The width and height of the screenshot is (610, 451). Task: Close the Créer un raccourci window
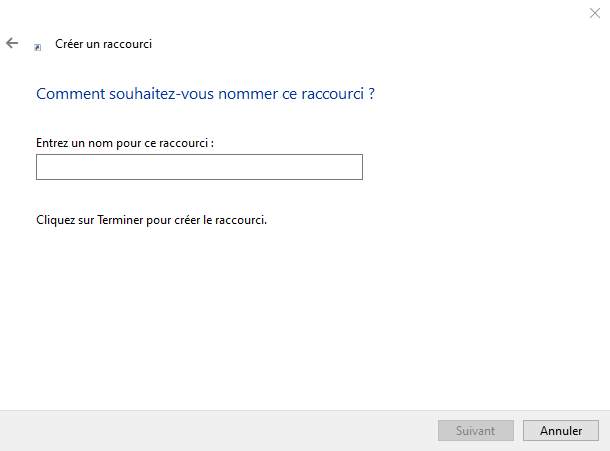pos(594,13)
